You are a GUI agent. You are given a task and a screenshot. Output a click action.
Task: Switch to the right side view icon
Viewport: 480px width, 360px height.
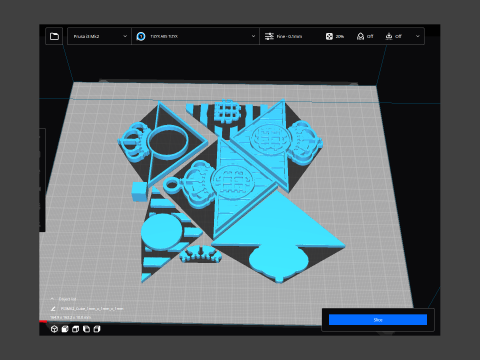point(97,329)
